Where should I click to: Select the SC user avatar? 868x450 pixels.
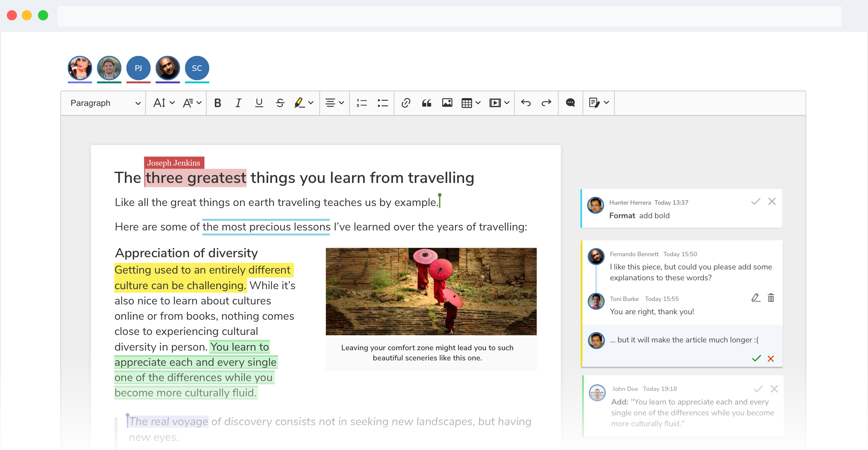(x=197, y=68)
